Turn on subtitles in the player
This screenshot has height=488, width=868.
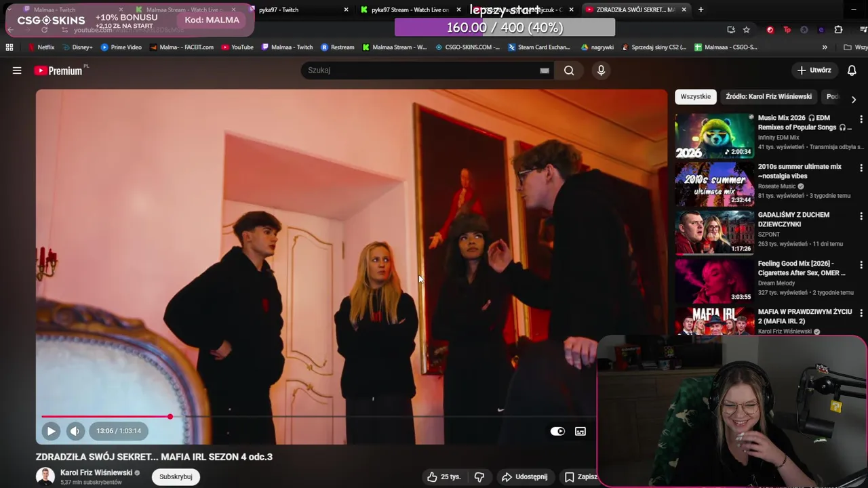[x=580, y=431]
